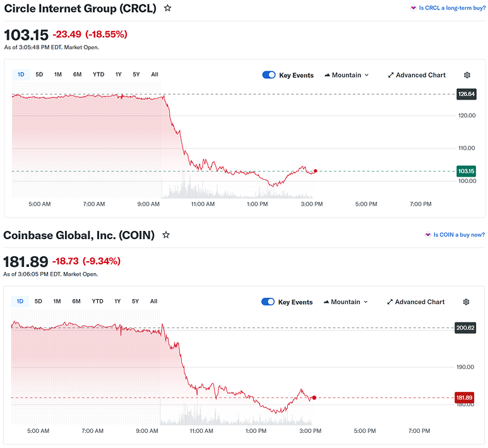Click the CRCL Mountain chart-type icon

327,75
